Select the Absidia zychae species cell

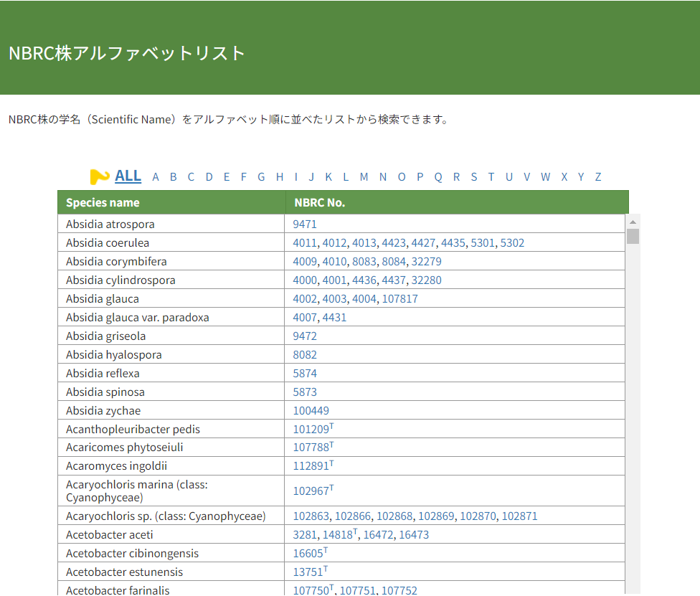[x=171, y=410]
